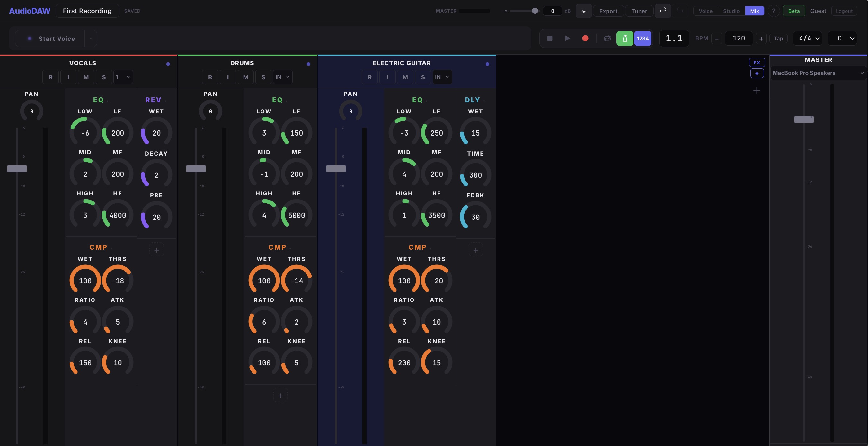Viewport: 868px width, 446px height.
Task: Click the Vocals PAN knob
Action: coord(32,111)
